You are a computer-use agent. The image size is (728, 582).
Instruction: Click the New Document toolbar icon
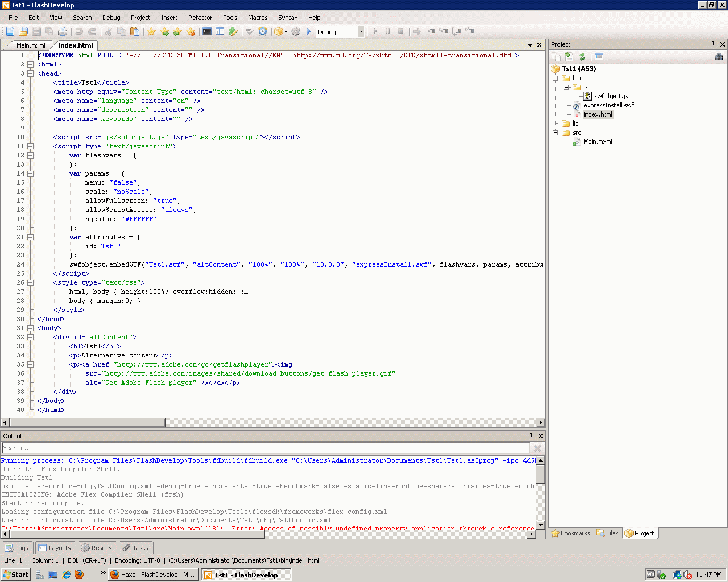coord(10,32)
